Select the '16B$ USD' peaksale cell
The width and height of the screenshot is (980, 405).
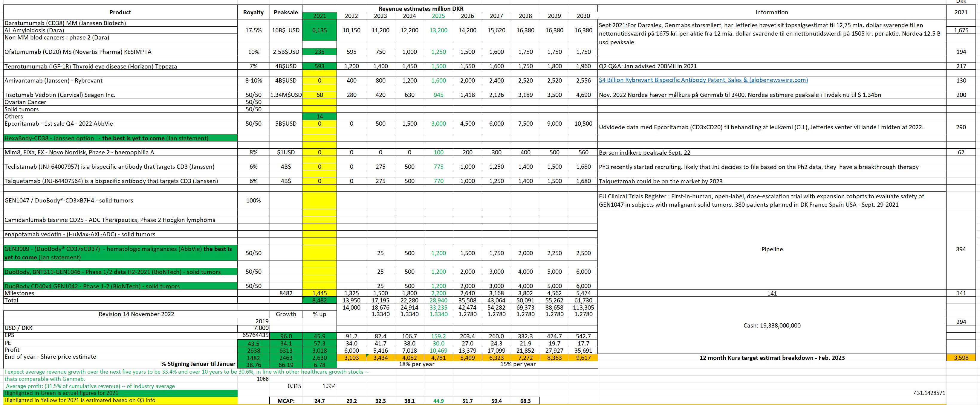286,31
